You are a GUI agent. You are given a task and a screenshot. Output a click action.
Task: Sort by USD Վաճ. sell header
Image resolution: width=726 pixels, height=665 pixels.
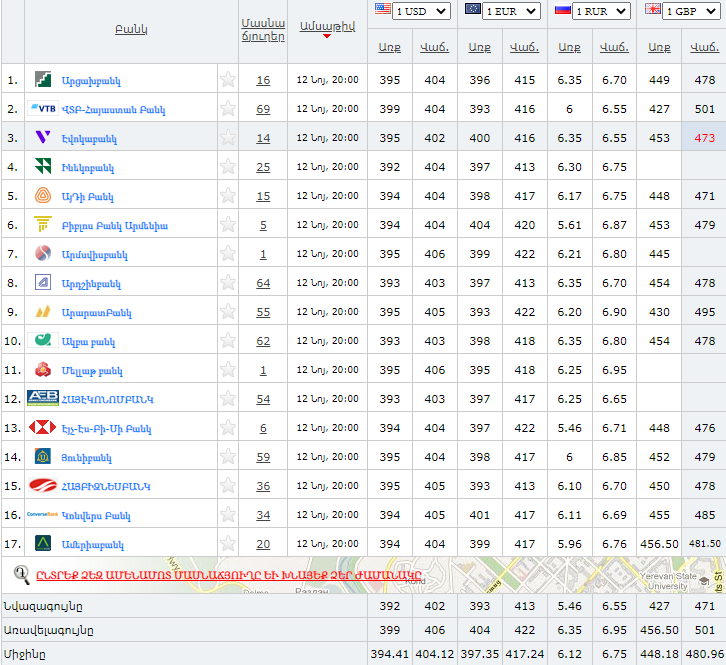tap(434, 47)
